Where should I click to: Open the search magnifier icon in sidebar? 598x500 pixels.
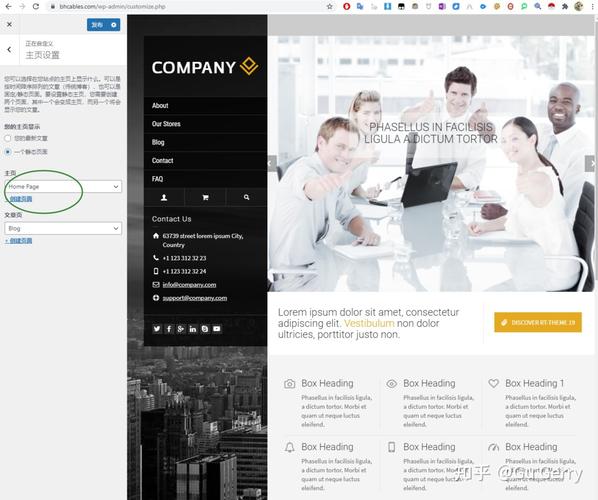(x=246, y=197)
